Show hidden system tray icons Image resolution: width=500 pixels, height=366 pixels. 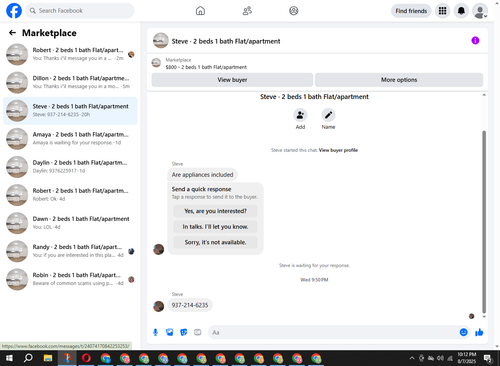(412, 358)
